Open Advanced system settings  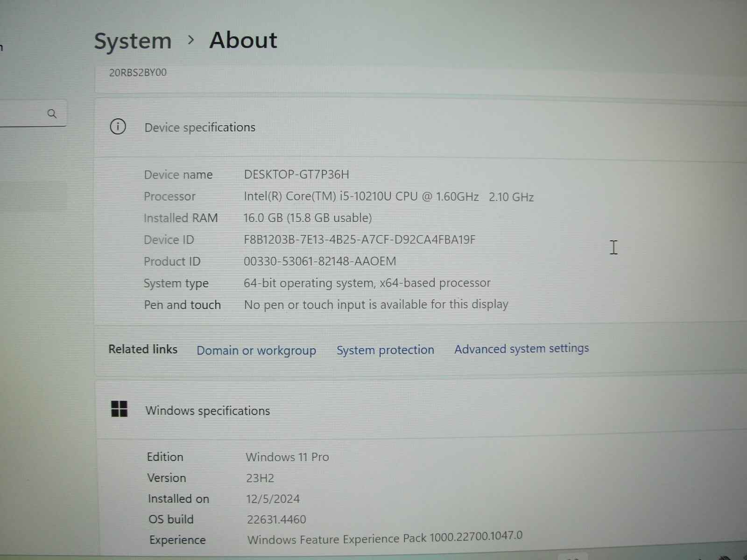tap(521, 348)
